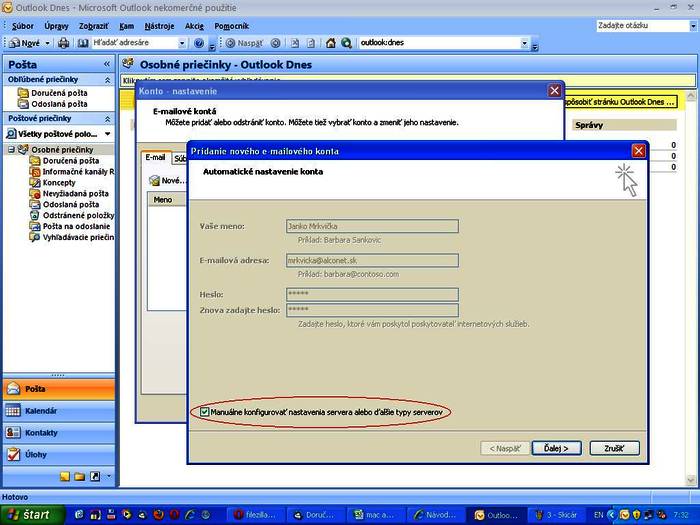Open the Pomocník menu
Image resolution: width=700 pixels, height=525 pixels.
coord(231,26)
